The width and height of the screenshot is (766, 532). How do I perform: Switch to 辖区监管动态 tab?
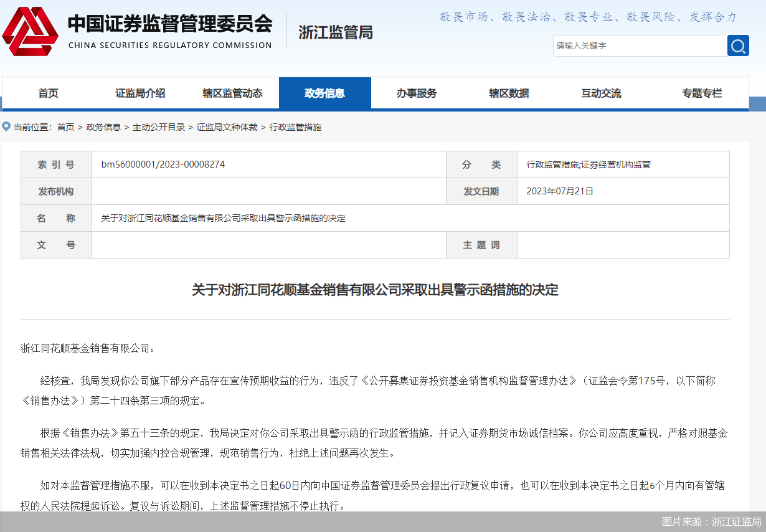tap(232, 93)
